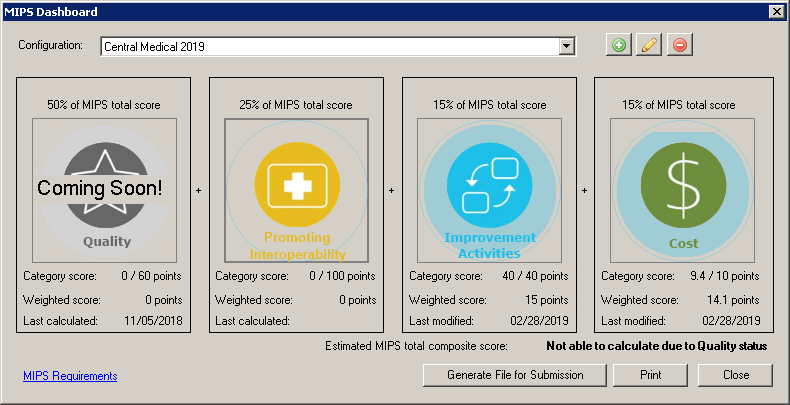This screenshot has width=790, height=405.
Task: Expand the Configuration dropdown arrow
Action: pyautogui.click(x=567, y=47)
